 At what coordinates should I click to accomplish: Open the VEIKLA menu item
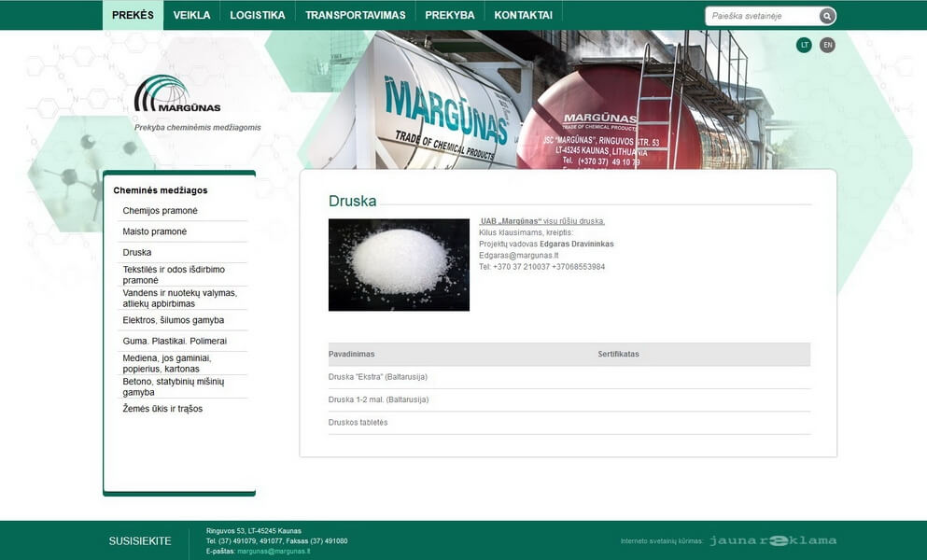pos(191,15)
